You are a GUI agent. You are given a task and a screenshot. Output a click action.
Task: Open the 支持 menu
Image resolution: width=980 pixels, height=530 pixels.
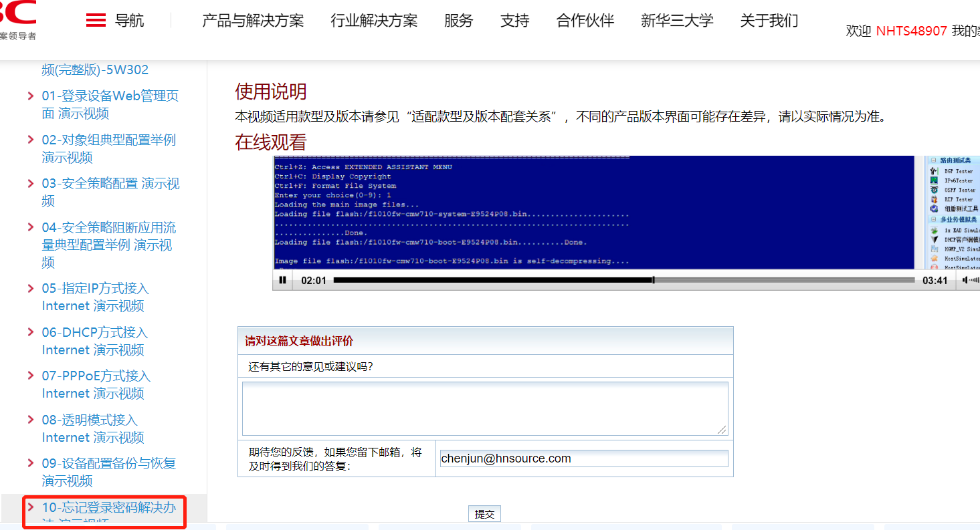[515, 21]
